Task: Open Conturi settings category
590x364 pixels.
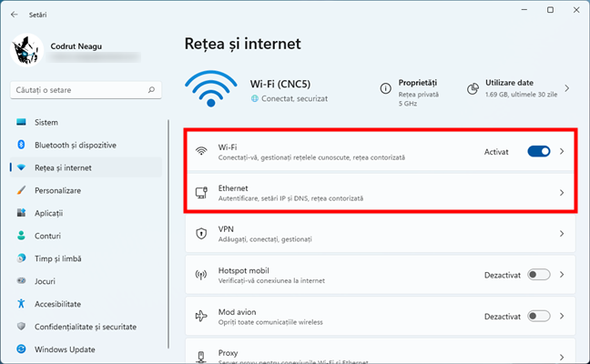Action: [86, 236]
